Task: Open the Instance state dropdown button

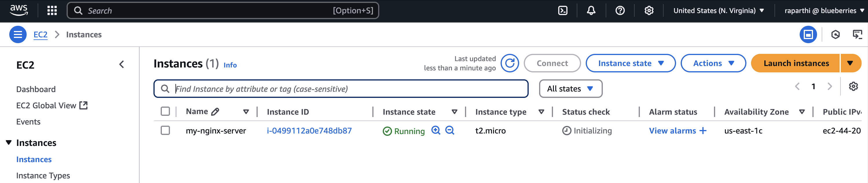Action: pyautogui.click(x=631, y=63)
